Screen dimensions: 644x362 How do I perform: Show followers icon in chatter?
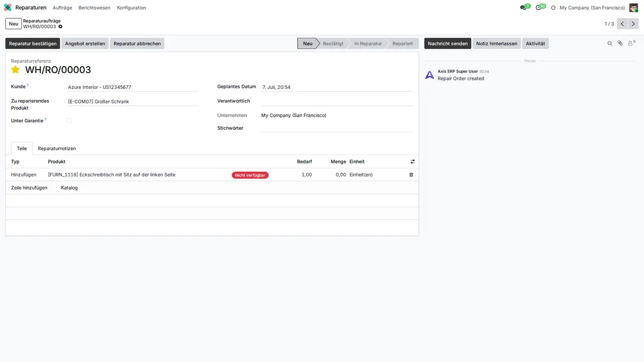click(631, 43)
